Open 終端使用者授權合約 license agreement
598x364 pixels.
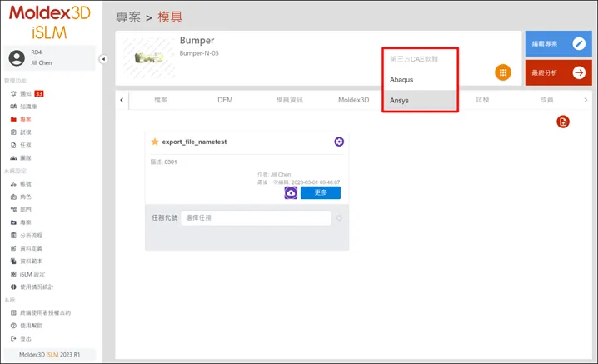[x=41, y=312]
